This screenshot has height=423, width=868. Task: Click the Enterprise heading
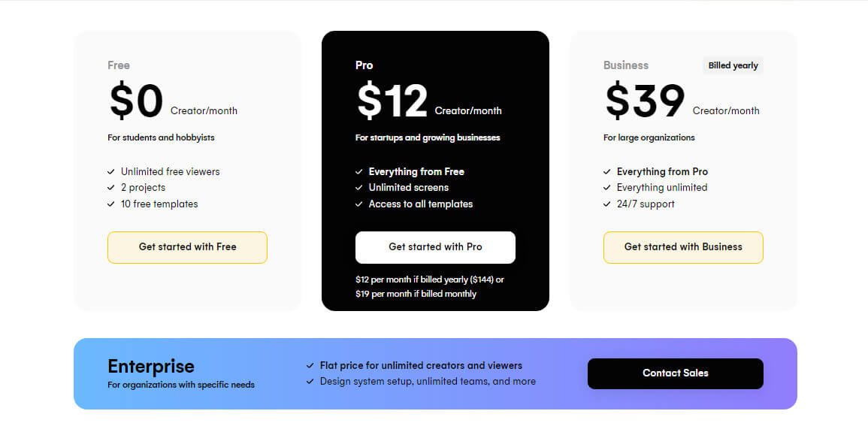pos(151,366)
